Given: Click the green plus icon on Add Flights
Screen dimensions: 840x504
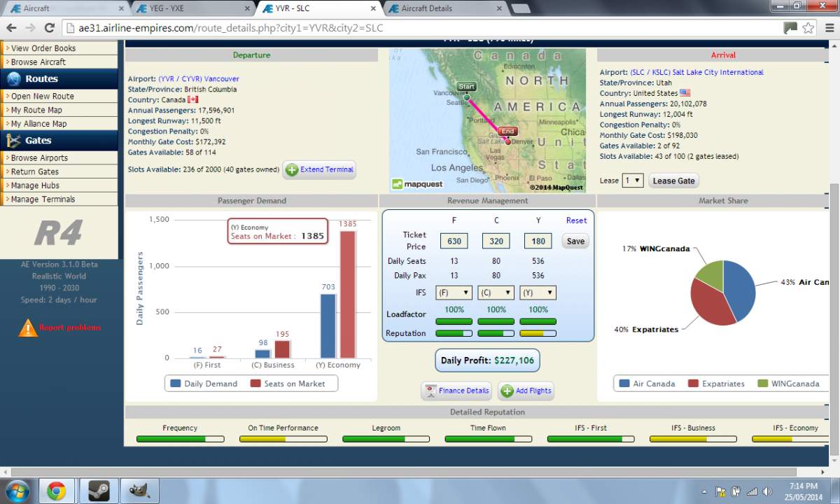Looking at the screenshot, I should (x=507, y=391).
